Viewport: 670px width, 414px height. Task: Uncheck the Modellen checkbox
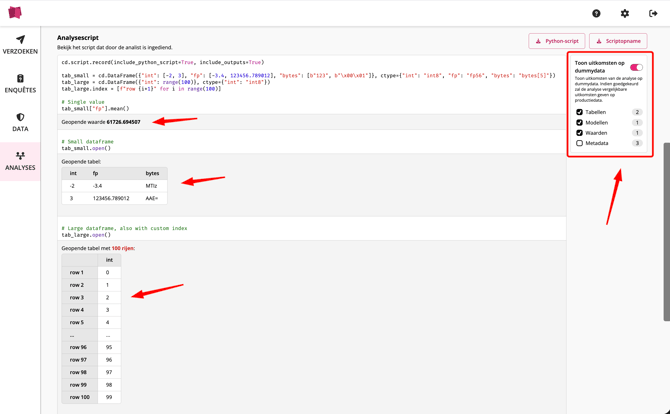coord(580,123)
